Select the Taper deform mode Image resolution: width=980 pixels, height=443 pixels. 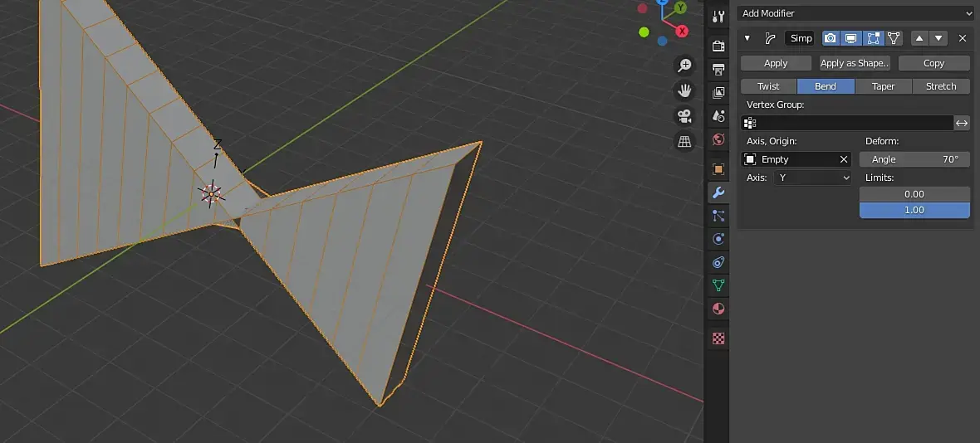coord(883,86)
